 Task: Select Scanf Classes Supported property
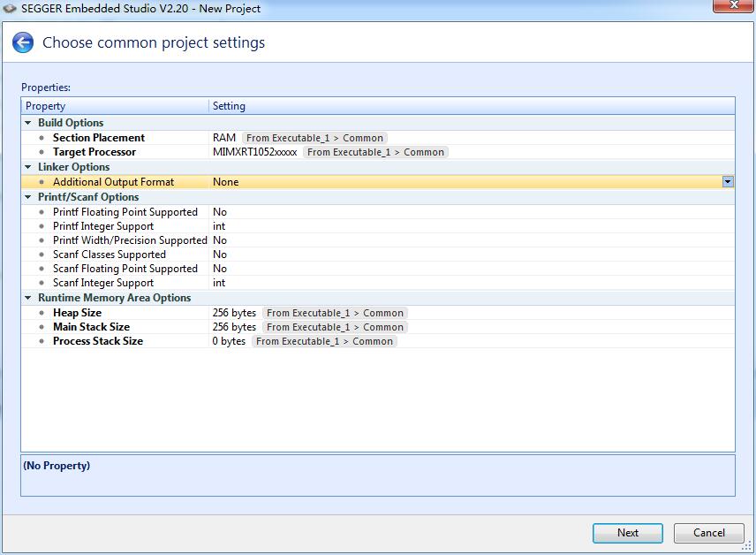point(110,255)
